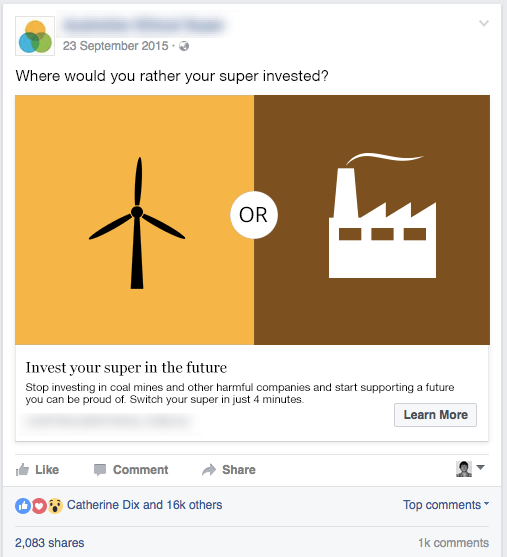Open 'Invest your super in the future' headline
This screenshot has width=507, height=557.
126,368
